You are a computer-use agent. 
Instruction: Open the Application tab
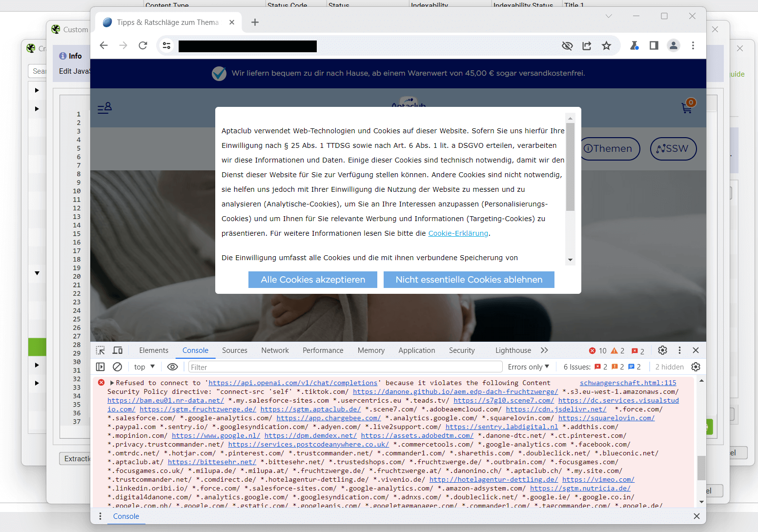click(x=417, y=350)
